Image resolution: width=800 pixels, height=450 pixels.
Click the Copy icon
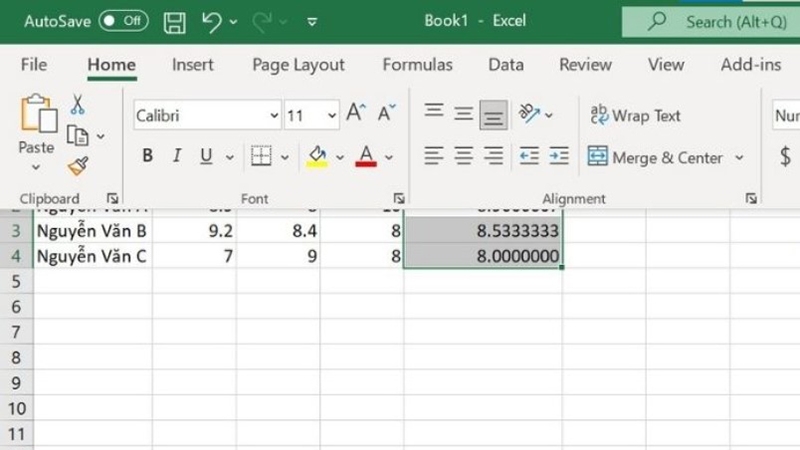point(78,136)
